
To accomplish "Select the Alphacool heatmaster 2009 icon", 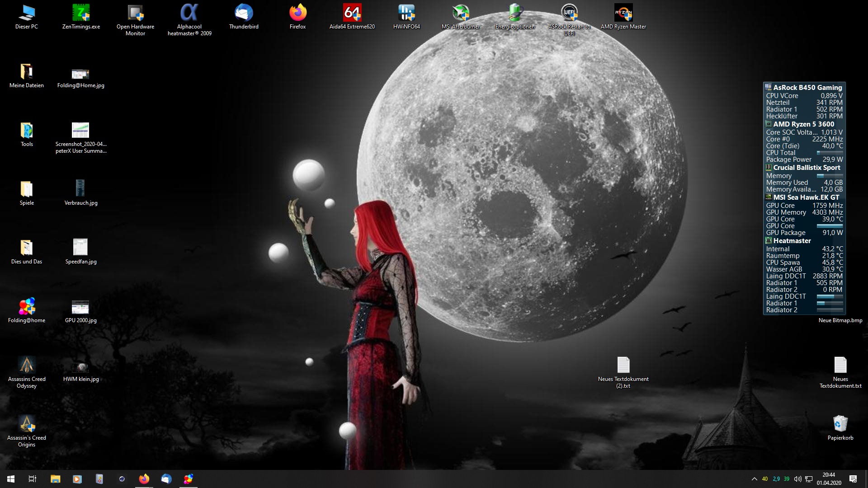I will [189, 14].
